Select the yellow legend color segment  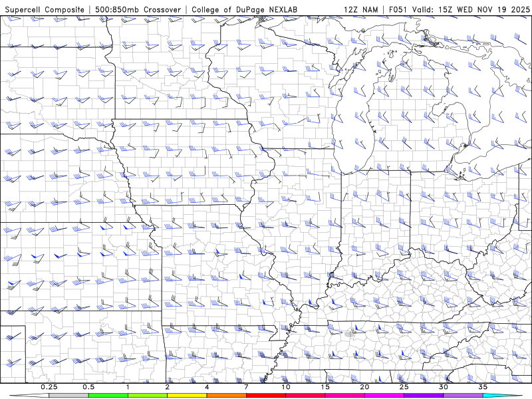point(187,396)
